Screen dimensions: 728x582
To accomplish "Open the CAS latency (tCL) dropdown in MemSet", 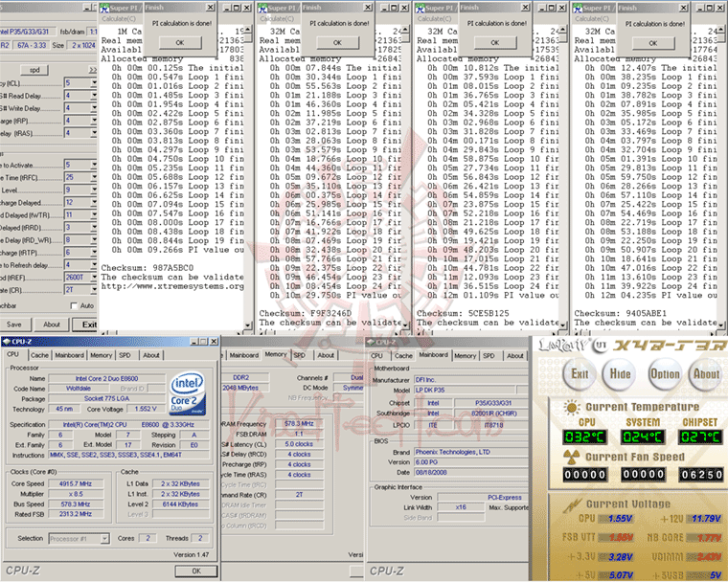I will coord(93,83).
